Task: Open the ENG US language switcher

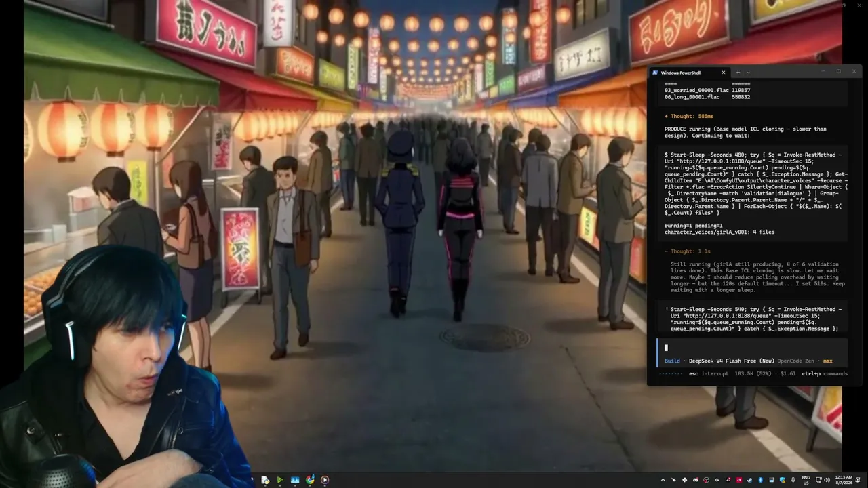Action: [x=806, y=480]
